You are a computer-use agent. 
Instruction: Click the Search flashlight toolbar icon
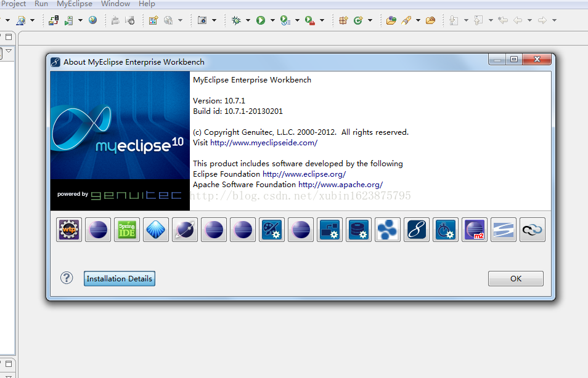[x=406, y=20]
